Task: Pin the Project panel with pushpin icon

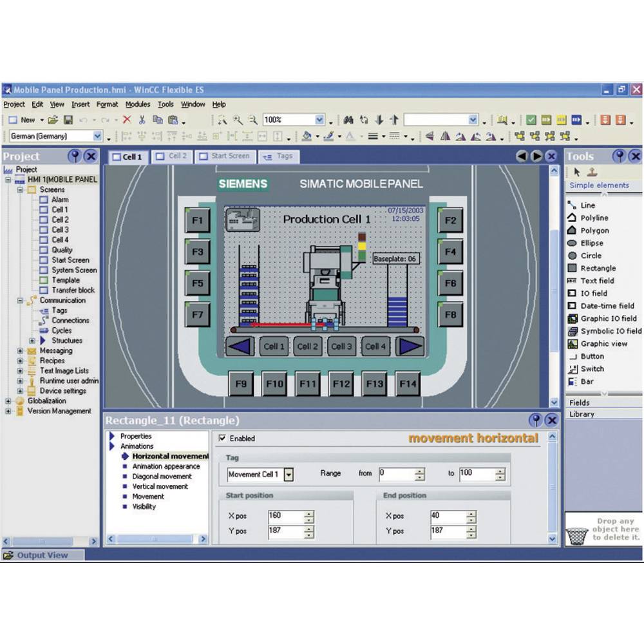Action: 75,156
